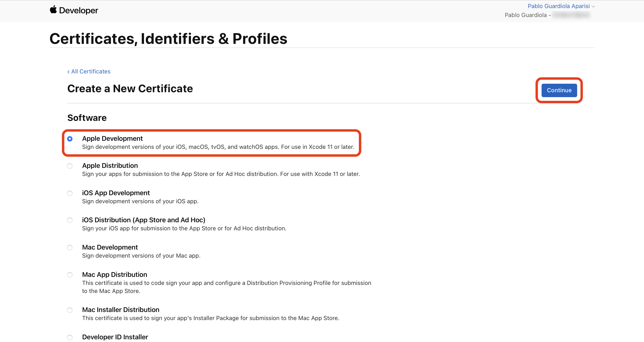Viewport: 644px width, 342px height.
Task: Choose the Apple Distribution radio option
Action: tap(70, 166)
